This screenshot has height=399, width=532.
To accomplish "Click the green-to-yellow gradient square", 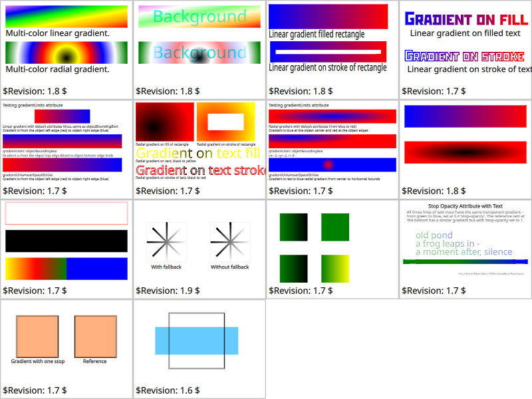I will pyautogui.click(x=334, y=268).
